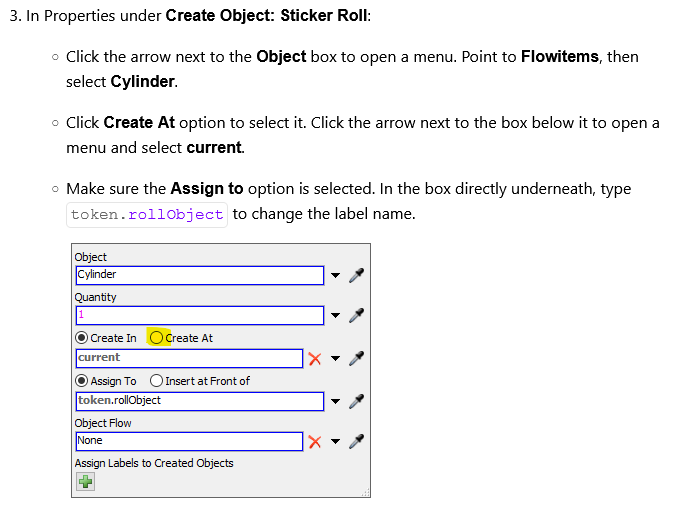Screen dimensions: 681x506
Task: Remove Object Flow value with red X
Action: (x=315, y=441)
